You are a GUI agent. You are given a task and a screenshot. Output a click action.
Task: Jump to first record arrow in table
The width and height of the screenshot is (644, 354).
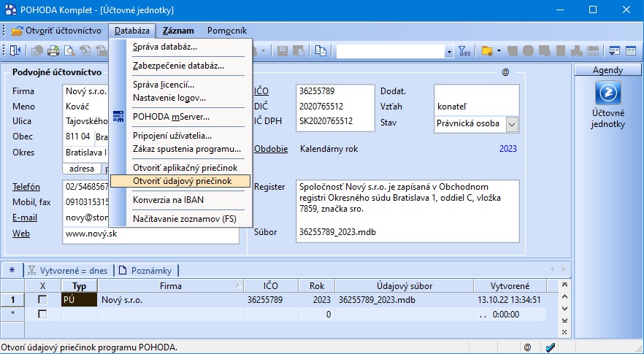564,285
